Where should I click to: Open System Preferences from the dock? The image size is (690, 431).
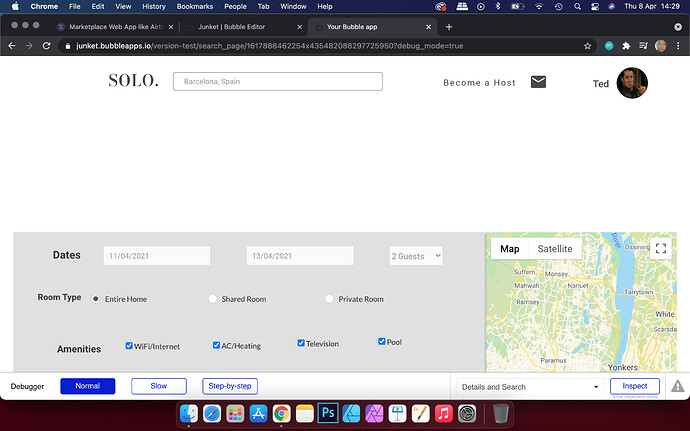(x=467, y=413)
